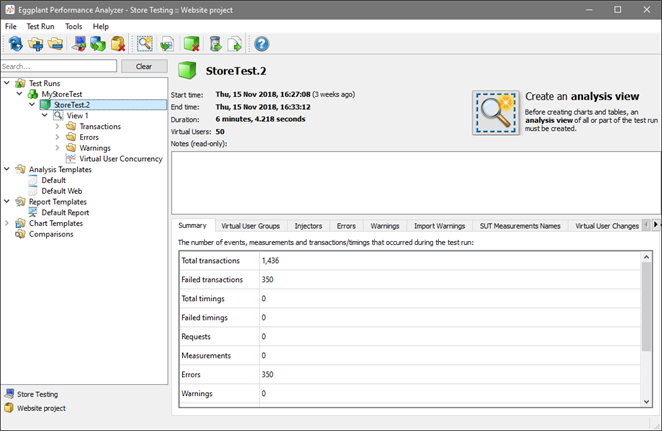The width and height of the screenshot is (662, 431).
Task: Open the Help menu
Action: pos(100,26)
